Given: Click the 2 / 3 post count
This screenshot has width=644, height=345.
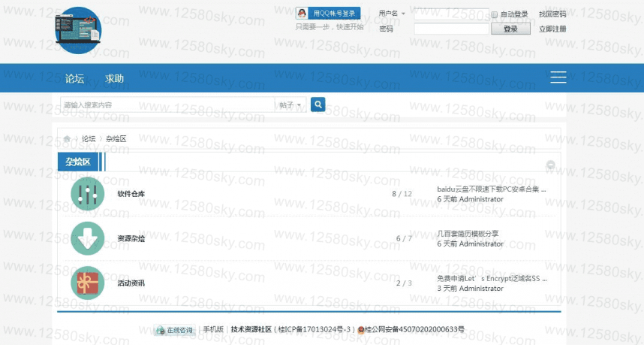Looking at the screenshot, I should coord(404,283).
